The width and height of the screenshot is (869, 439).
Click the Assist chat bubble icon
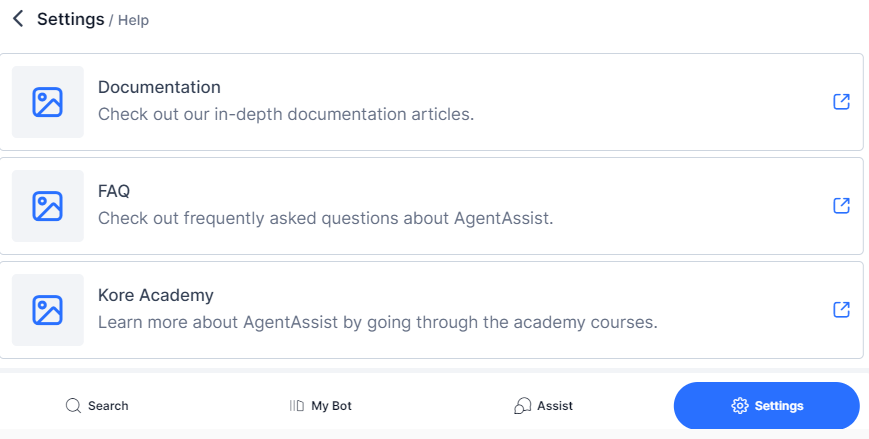pyautogui.click(x=522, y=406)
